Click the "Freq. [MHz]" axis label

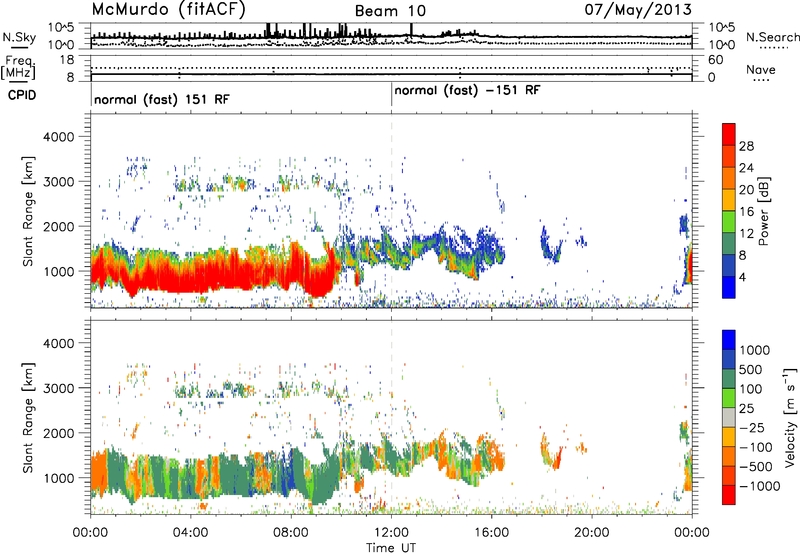click(19, 68)
